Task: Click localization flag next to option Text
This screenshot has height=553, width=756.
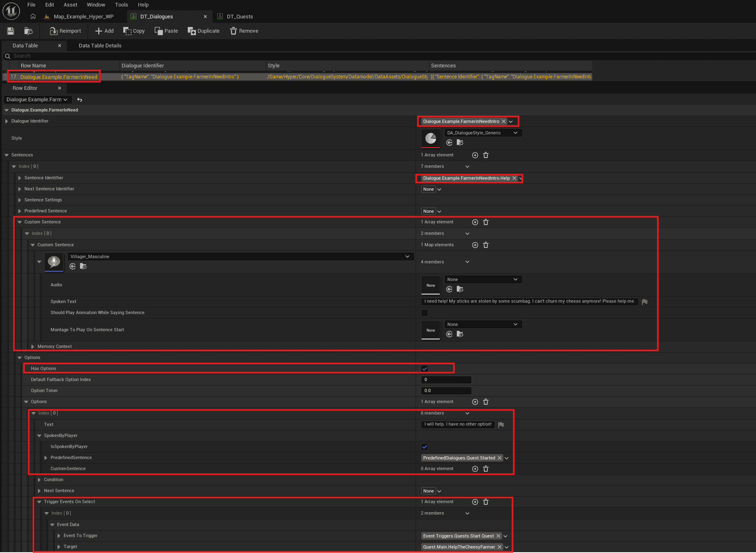Action: pyautogui.click(x=501, y=425)
